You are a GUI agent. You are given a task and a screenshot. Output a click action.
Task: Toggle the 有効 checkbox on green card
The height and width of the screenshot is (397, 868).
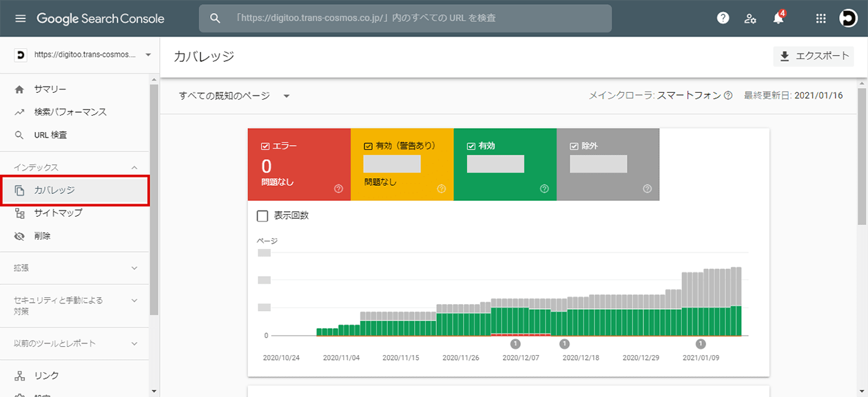(x=471, y=146)
